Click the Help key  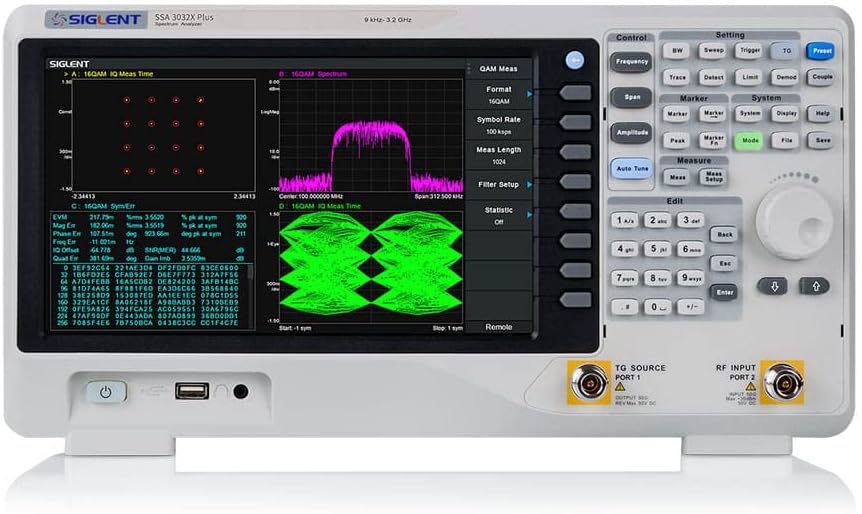[822, 114]
